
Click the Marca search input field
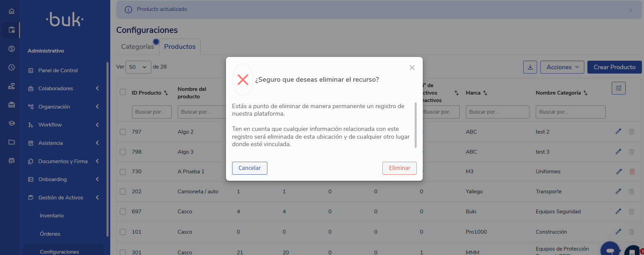497,112
